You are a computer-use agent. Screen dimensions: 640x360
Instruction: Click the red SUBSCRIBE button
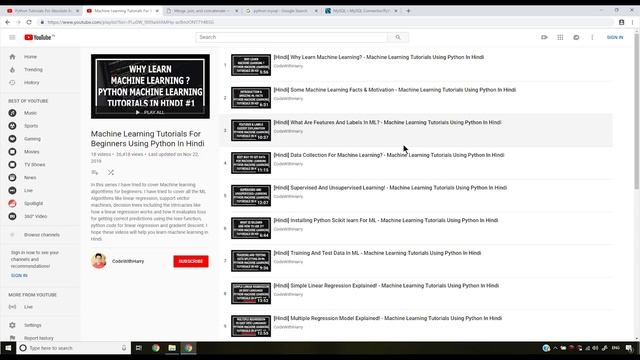pos(191,261)
